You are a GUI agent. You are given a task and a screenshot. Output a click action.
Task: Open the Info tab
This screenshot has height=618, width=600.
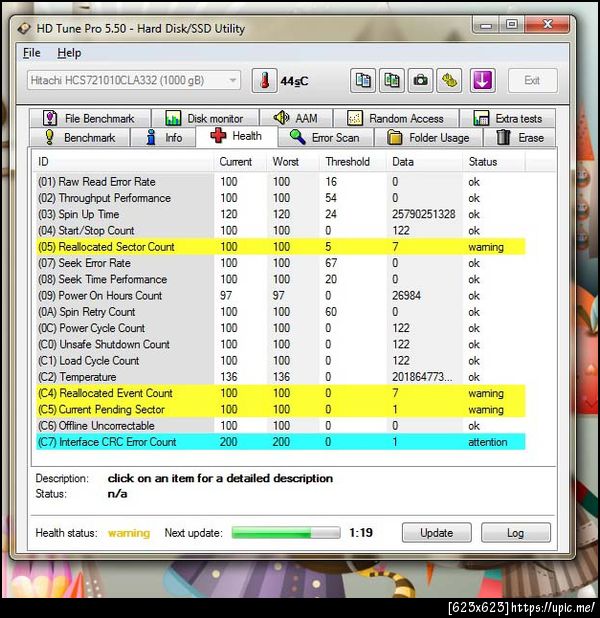(164, 138)
